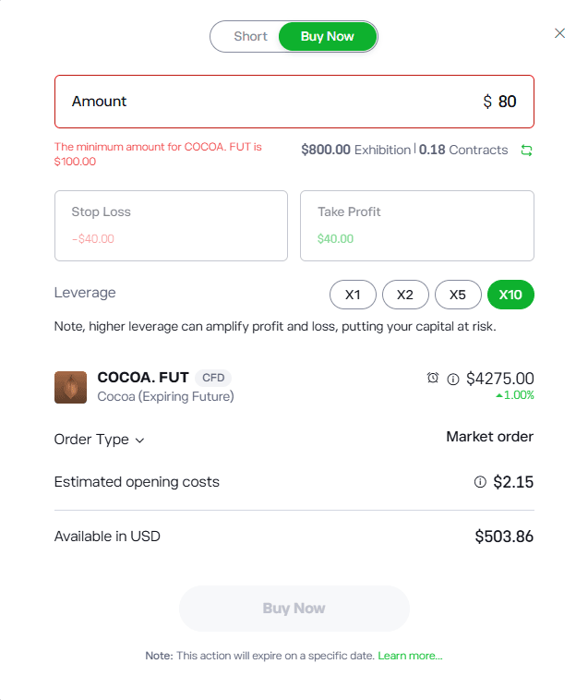Click the CFD badge label
This screenshot has height=700, width=588.
point(213,377)
